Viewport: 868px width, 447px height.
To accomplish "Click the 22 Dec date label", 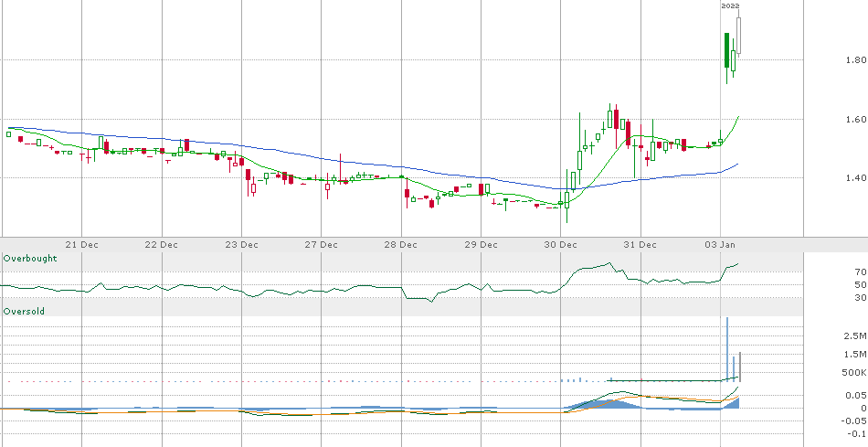I will click(x=162, y=244).
